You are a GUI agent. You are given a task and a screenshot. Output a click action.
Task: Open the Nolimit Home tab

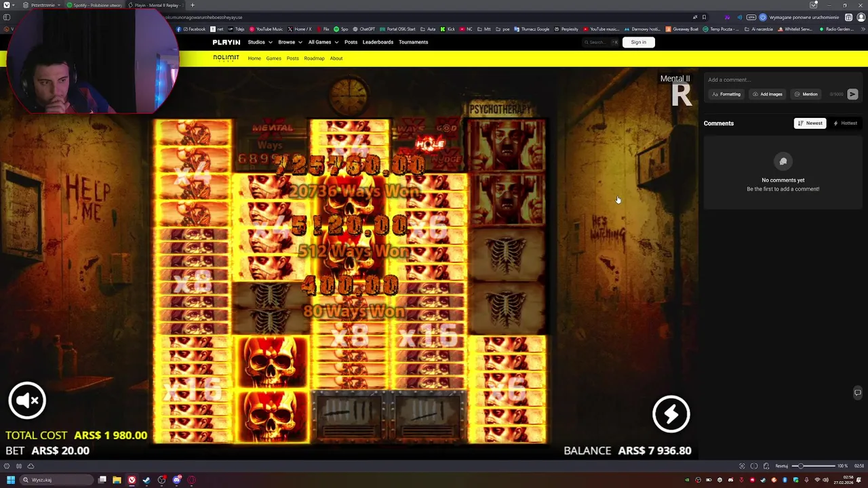coord(254,58)
